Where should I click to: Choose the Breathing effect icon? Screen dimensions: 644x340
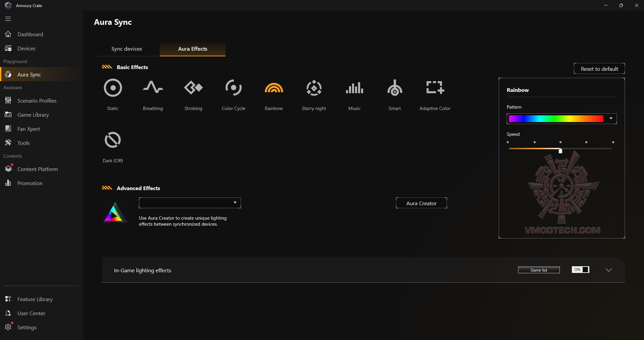[x=153, y=87]
